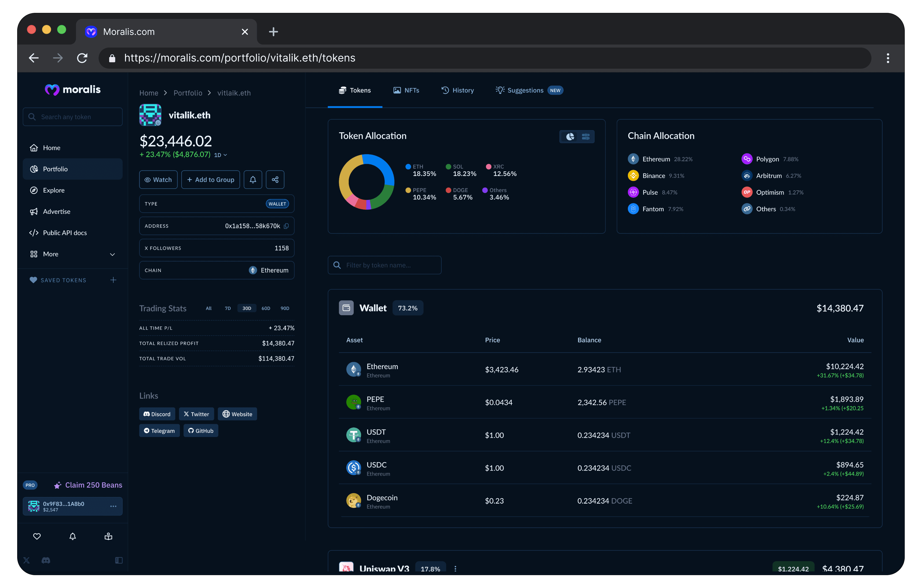Screen dimensions: 923x588
Task: Open the Uniswap V3 three-dot menu
Action: click(455, 568)
